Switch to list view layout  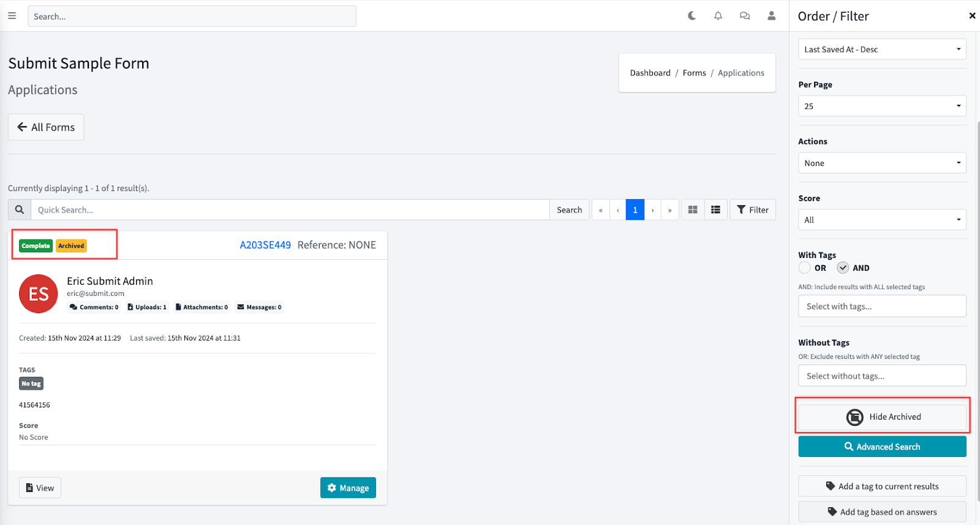tap(715, 210)
